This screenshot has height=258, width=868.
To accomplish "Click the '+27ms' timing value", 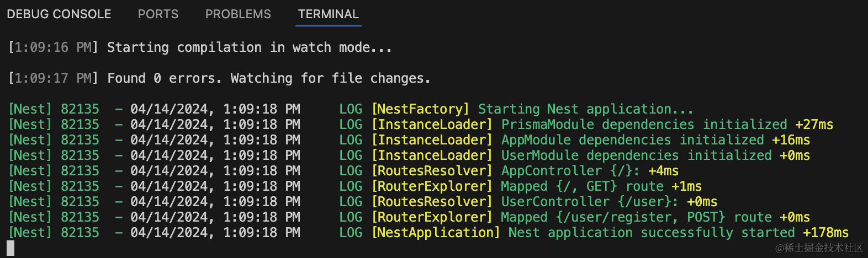I will tap(814, 125).
